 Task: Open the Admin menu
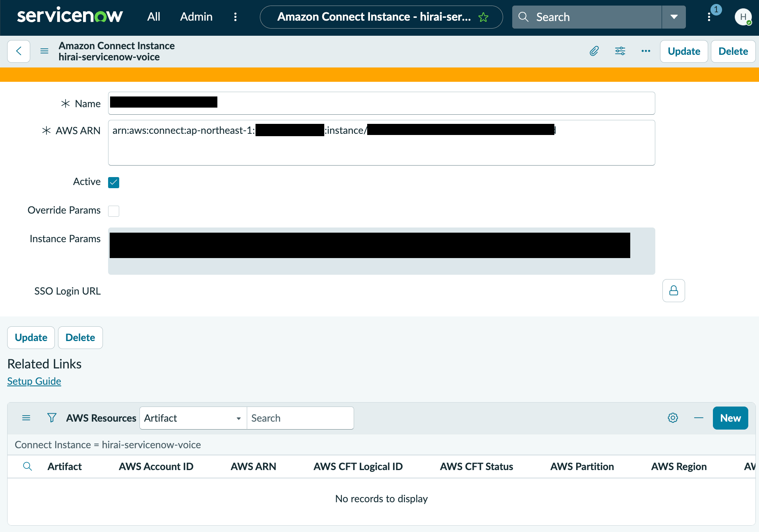coord(196,17)
